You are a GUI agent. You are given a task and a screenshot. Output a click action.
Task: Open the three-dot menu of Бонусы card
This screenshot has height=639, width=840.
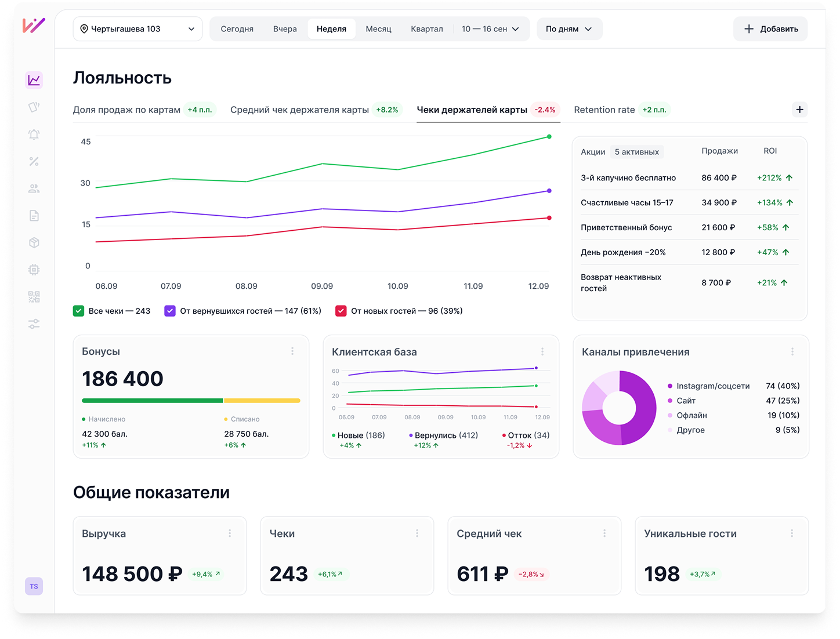[292, 351]
